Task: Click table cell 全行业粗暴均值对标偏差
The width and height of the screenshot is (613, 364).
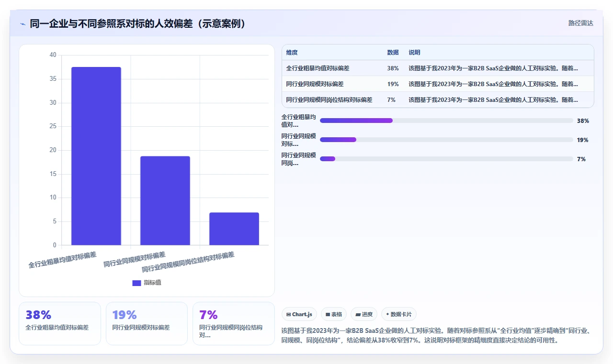Action: coord(318,68)
